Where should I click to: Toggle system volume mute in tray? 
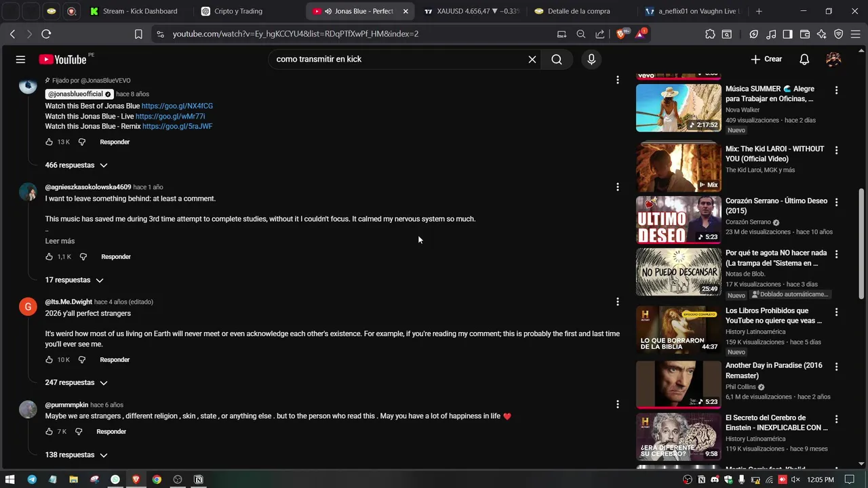point(795,480)
